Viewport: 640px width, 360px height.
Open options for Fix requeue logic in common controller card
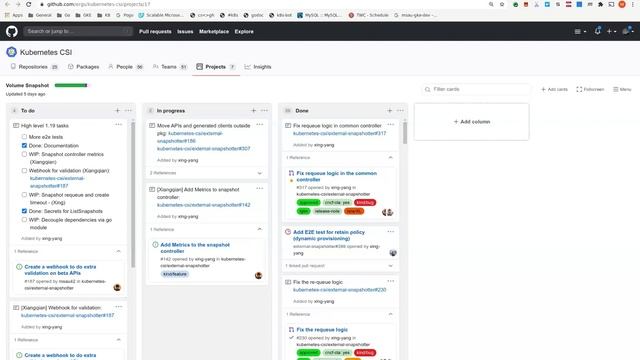pyautogui.click(x=391, y=124)
